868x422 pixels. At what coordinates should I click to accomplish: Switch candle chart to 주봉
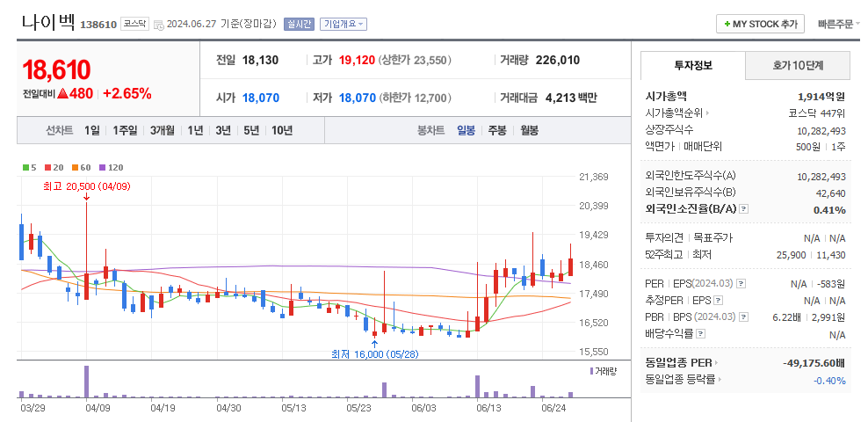point(496,131)
